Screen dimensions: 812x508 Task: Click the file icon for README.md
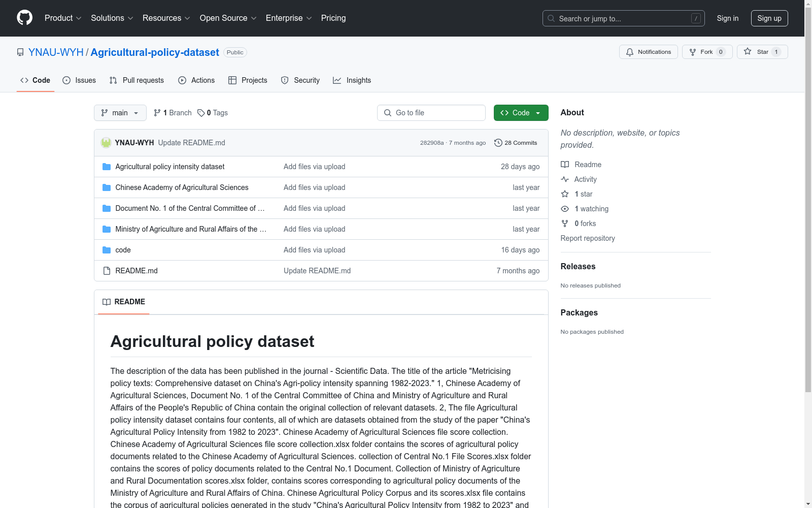click(107, 271)
